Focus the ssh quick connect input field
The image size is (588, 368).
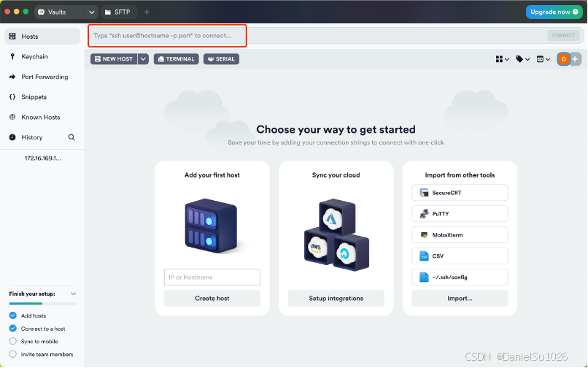[x=317, y=36]
